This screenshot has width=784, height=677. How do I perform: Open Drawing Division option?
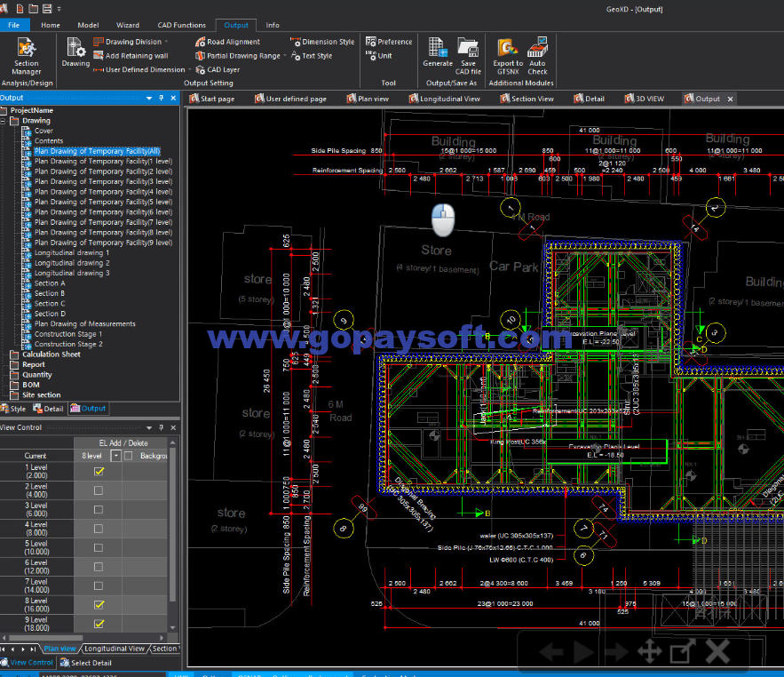point(128,42)
